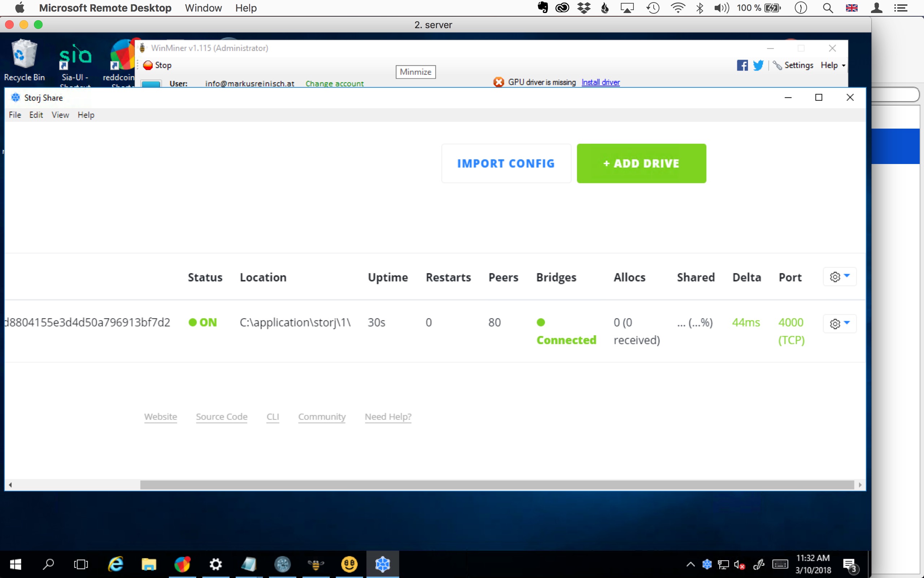Open the Website footer link
Screen dimensions: 924x578
pos(161,417)
